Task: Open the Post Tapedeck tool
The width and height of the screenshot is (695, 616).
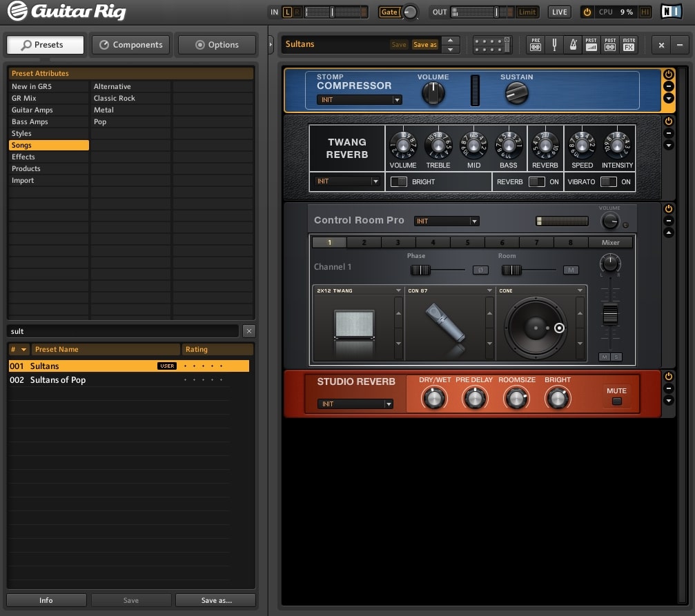Action: 610,45
